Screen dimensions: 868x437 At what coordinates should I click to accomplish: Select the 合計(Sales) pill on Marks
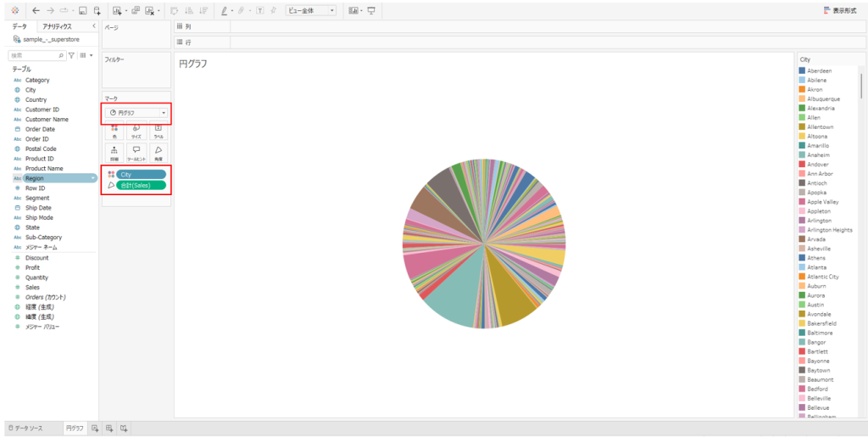pos(141,185)
